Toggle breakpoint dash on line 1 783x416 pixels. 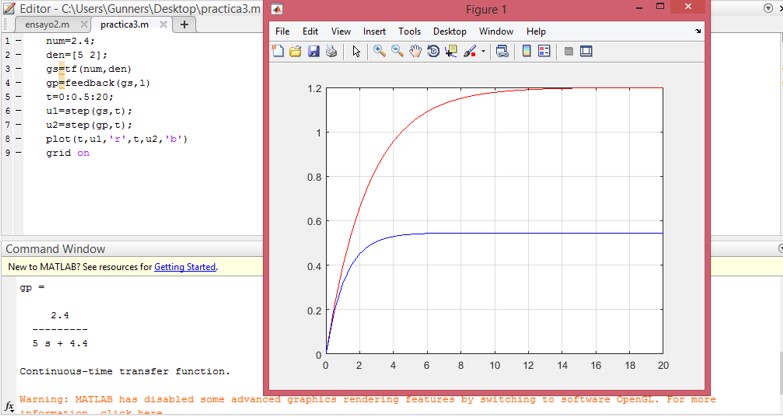(x=18, y=41)
